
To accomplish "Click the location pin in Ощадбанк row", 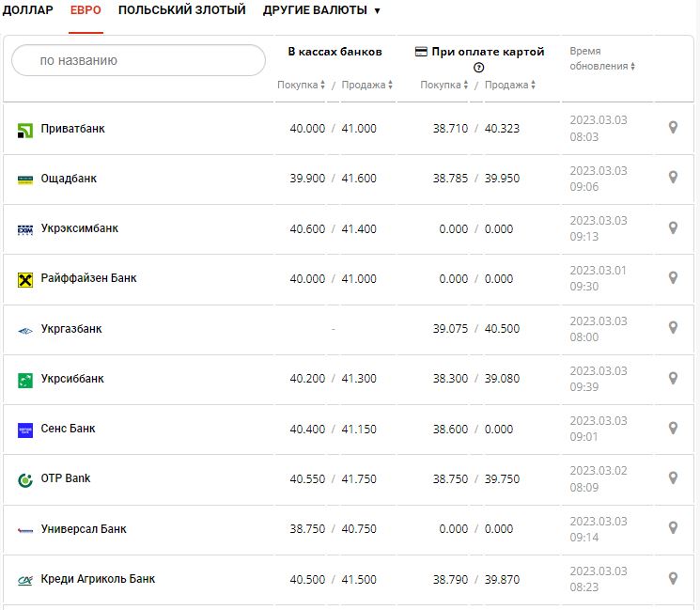I will point(673,178).
